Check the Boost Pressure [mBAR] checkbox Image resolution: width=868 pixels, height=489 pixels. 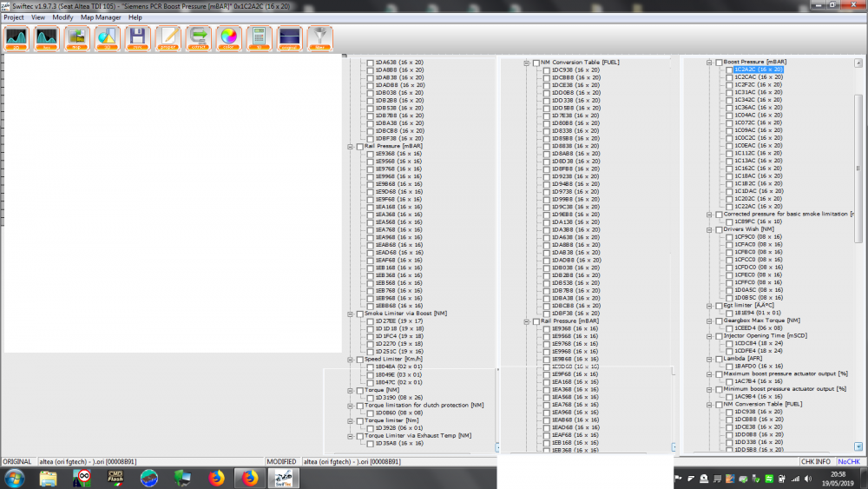(719, 63)
